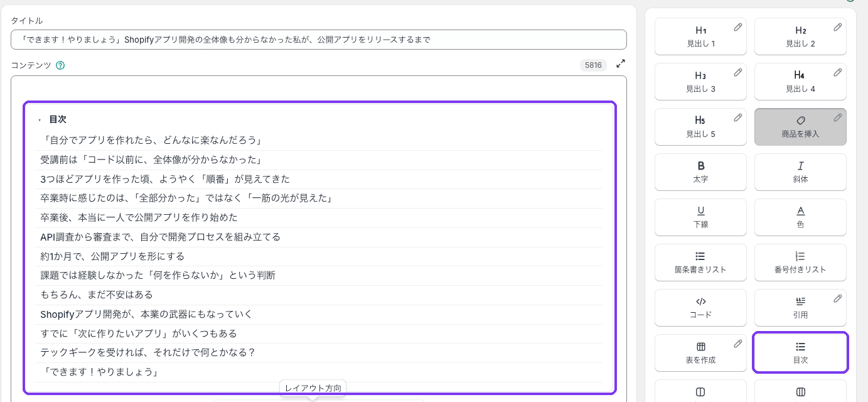868x402 pixels.
Task: Click 課題では経験しなかった「何を作らないか」 entry
Action: 158,275
